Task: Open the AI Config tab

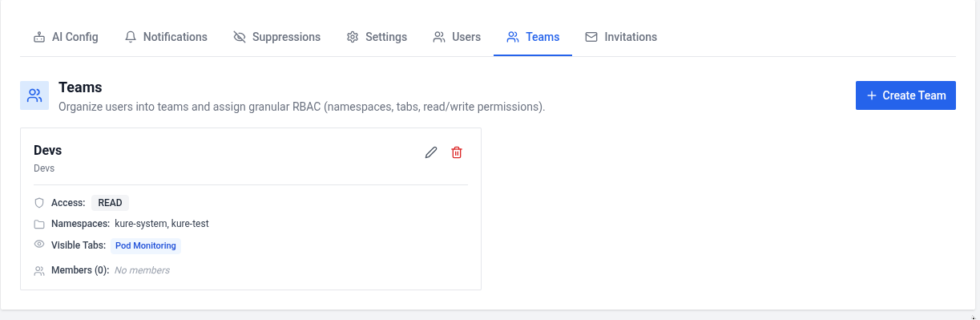Action: tap(66, 37)
